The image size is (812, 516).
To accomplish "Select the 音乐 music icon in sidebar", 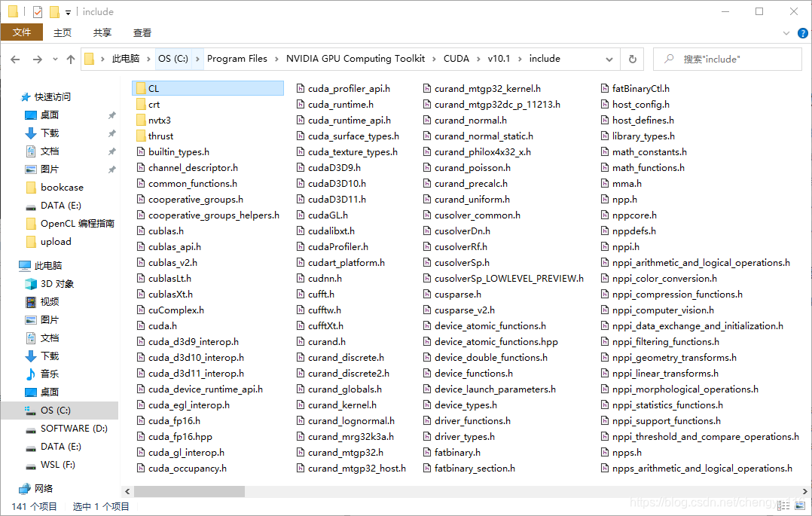I will [31, 374].
